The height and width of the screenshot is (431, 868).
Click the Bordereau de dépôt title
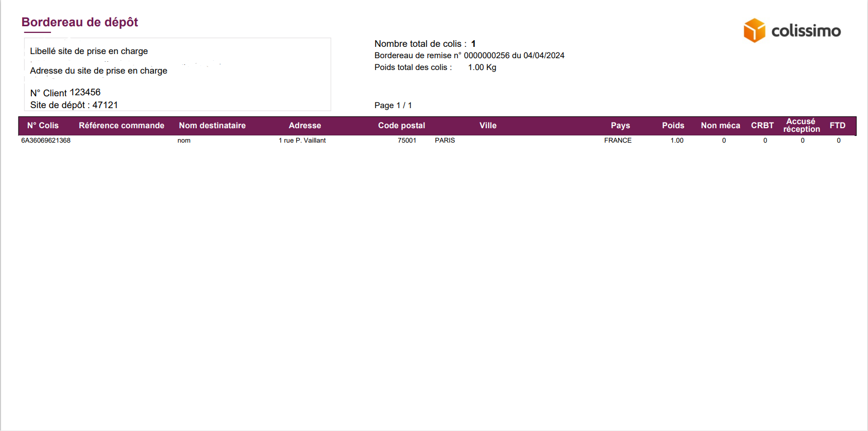(80, 22)
